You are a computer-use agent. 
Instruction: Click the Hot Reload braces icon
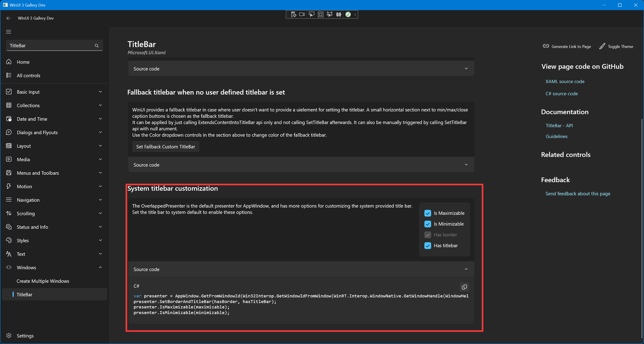click(339, 14)
